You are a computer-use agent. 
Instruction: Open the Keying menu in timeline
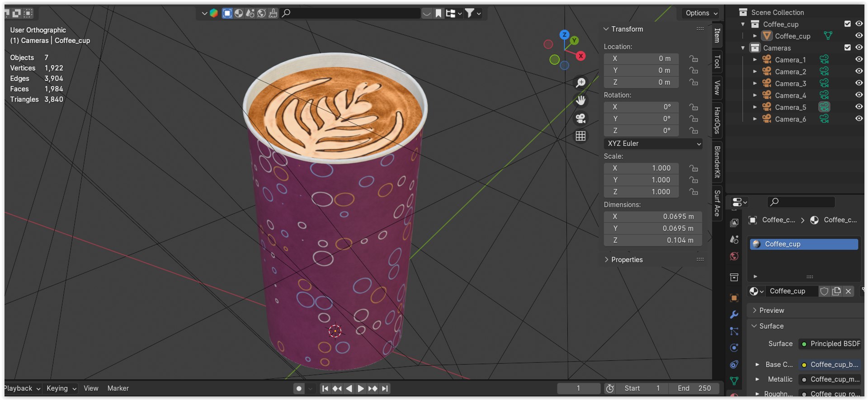coord(61,388)
